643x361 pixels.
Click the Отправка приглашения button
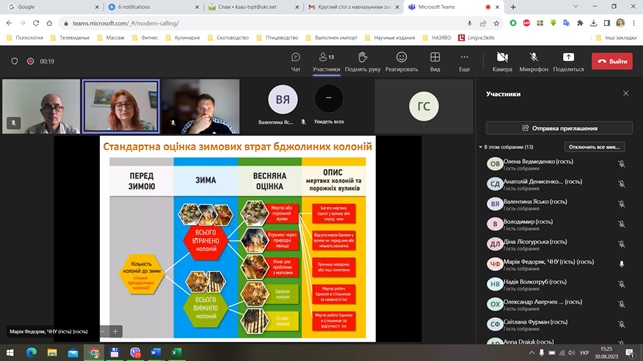click(x=559, y=128)
